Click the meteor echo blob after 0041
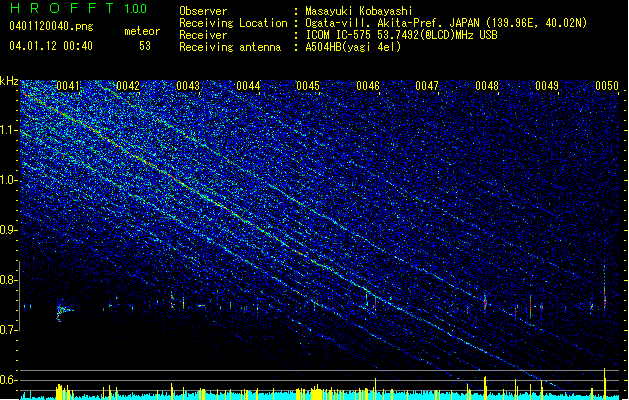The height and width of the screenshot is (400, 629). pyautogui.click(x=63, y=311)
